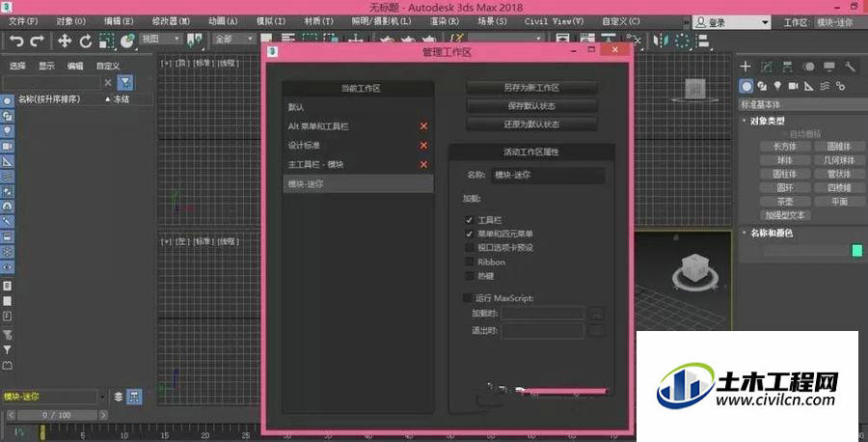Uncheck the 菜单和四元菜单 checkbox

[x=470, y=234]
